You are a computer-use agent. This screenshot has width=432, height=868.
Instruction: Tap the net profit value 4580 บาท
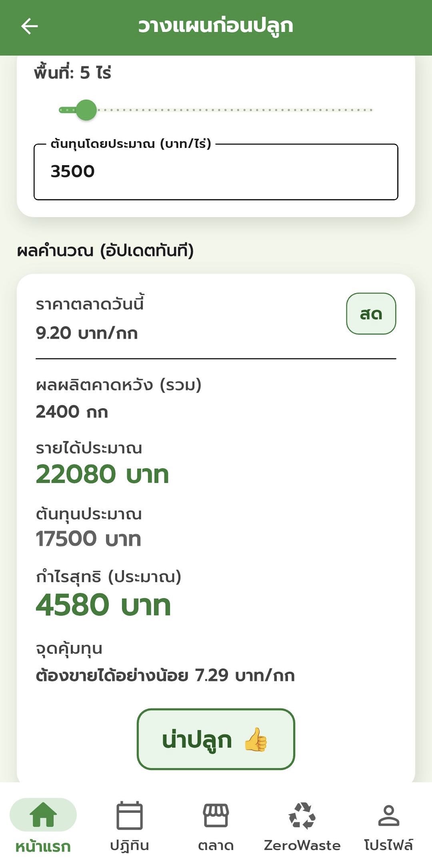(103, 605)
